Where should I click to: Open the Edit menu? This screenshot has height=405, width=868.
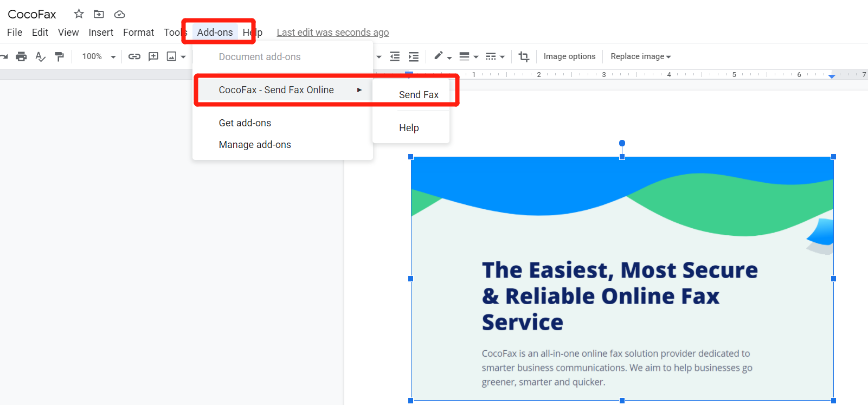point(40,33)
